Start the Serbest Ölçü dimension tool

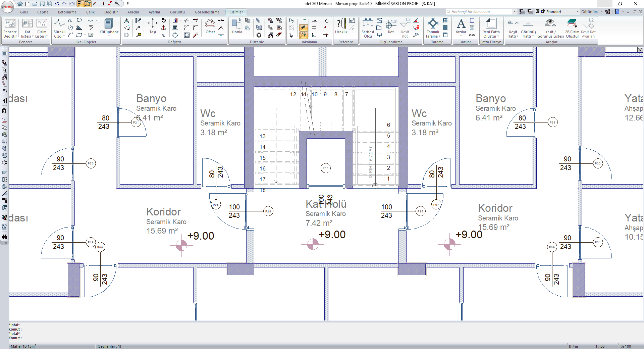click(x=368, y=29)
